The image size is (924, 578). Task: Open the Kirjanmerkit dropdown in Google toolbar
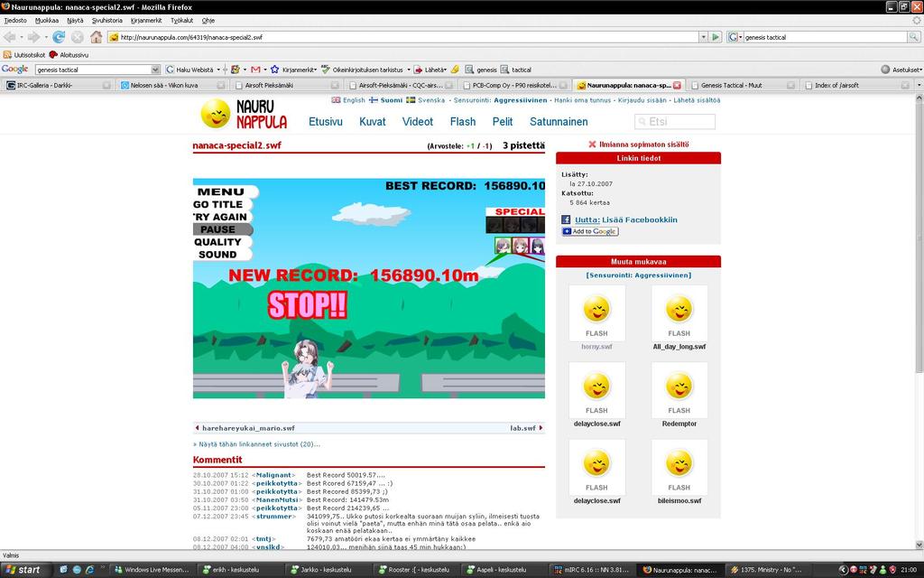click(299, 70)
